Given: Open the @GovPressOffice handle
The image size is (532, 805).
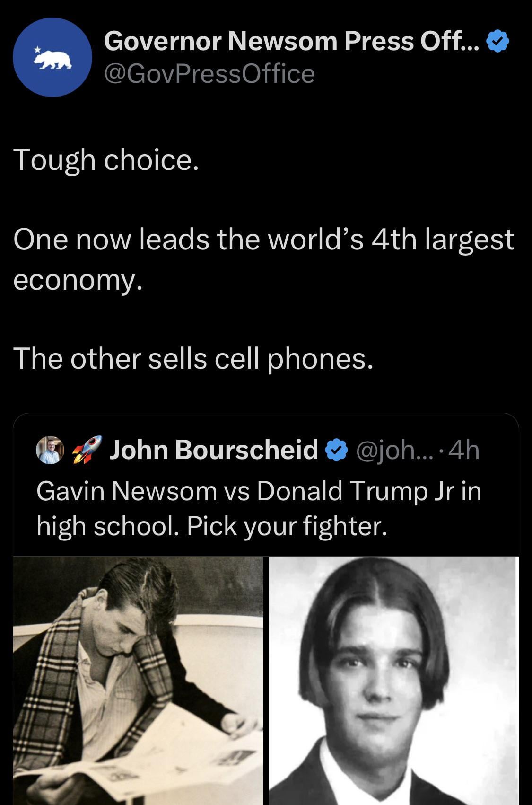Looking at the screenshot, I should pyautogui.click(x=209, y=74).
